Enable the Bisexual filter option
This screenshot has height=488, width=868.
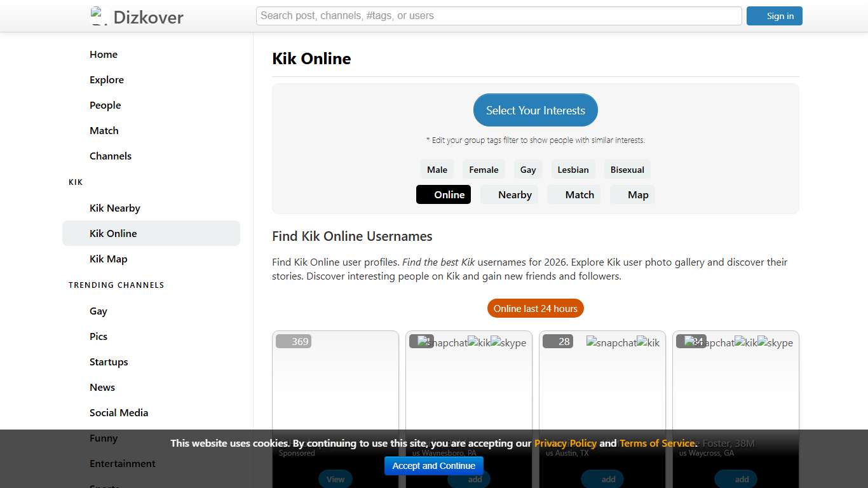click(x=627, y=169)
